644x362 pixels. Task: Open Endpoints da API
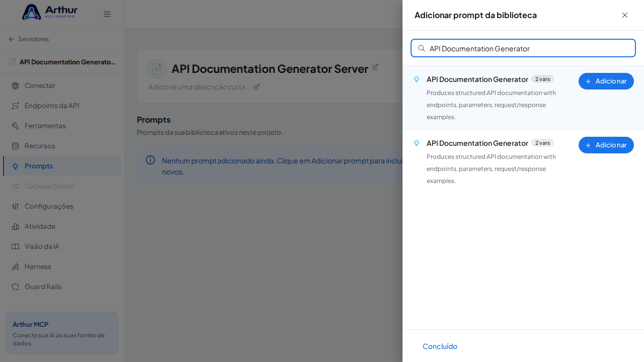[62, 106]
